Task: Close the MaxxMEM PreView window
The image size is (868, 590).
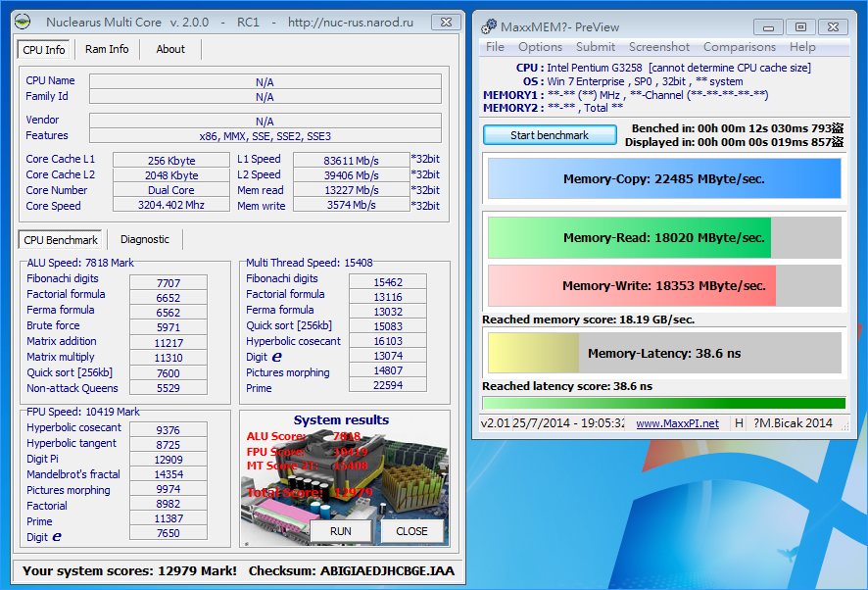Action: 833,27
